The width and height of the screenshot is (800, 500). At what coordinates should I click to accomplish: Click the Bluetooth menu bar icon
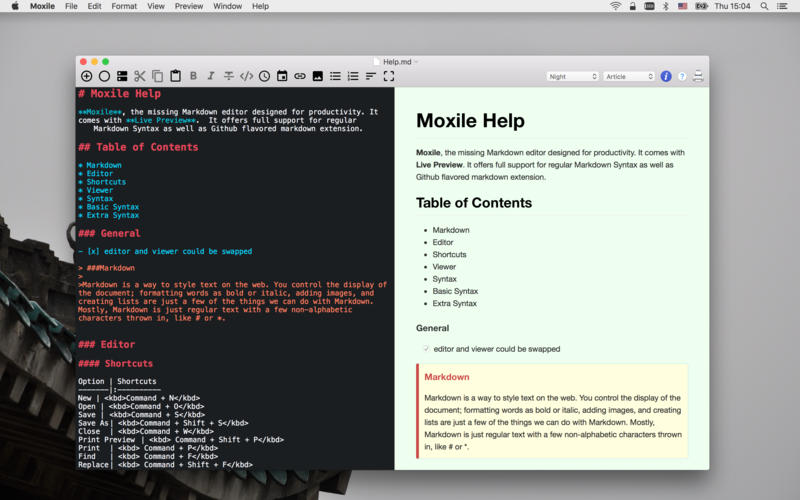[665, 6]
